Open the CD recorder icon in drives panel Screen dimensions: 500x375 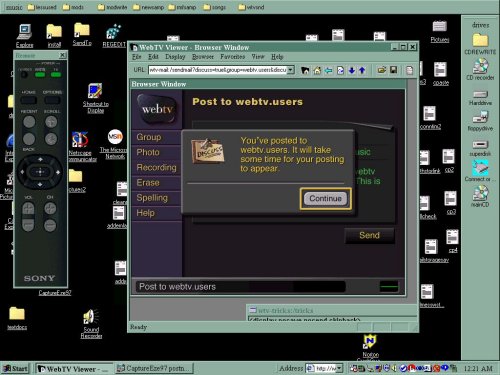480,70
